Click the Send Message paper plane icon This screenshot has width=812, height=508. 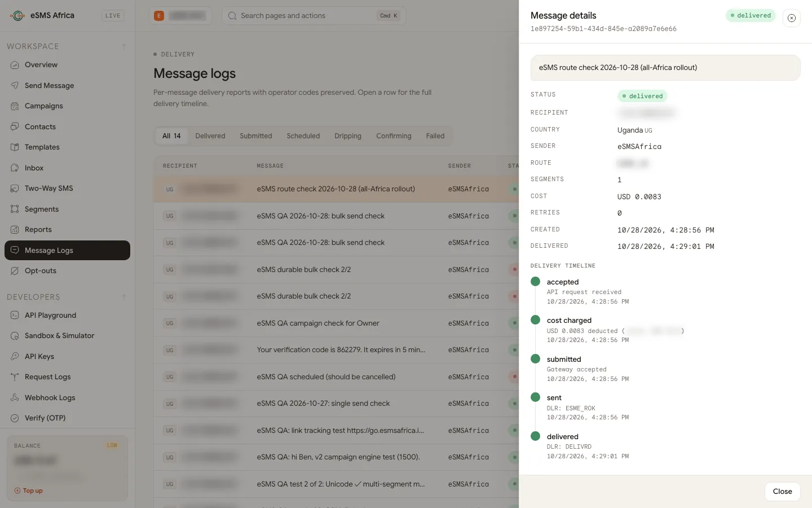coord(15,86)
